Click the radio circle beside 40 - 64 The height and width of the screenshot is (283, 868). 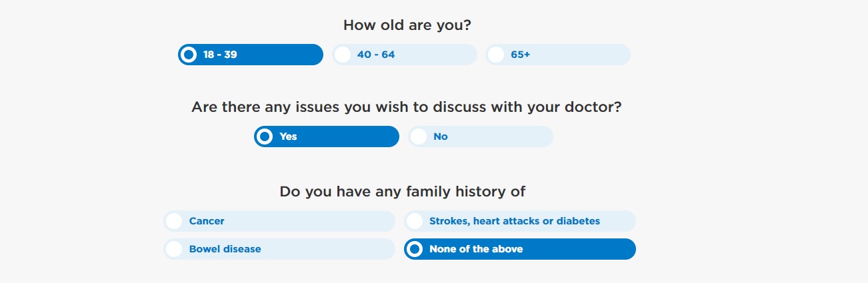(343, 55)
